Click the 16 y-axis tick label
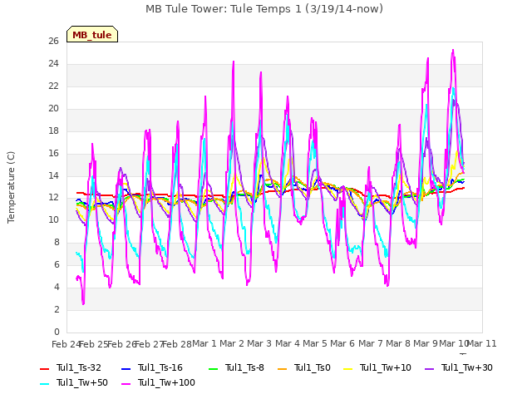This screenshot has height=399, width=532. (53, 153)
